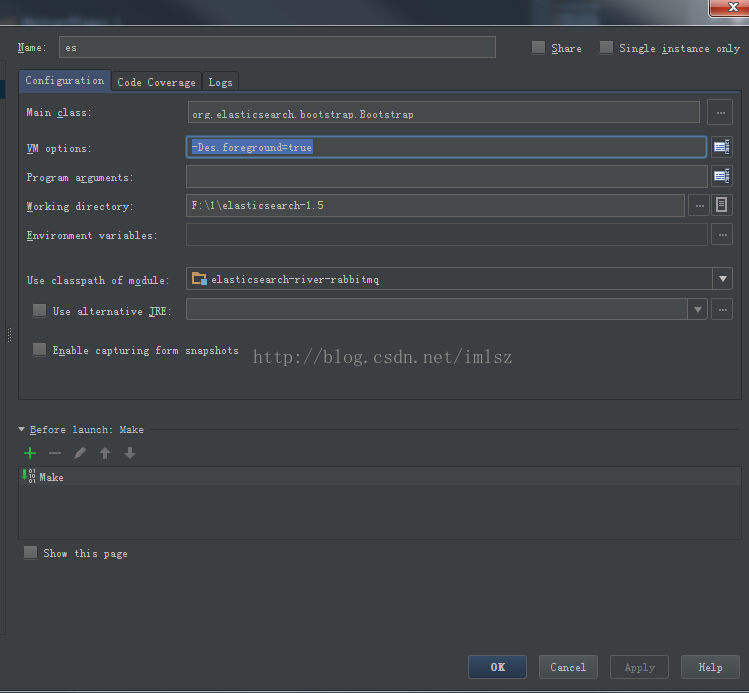The width and height of the screenshot is (749, 693).
Task: Click the Working directory field
Action: [435, 205]
